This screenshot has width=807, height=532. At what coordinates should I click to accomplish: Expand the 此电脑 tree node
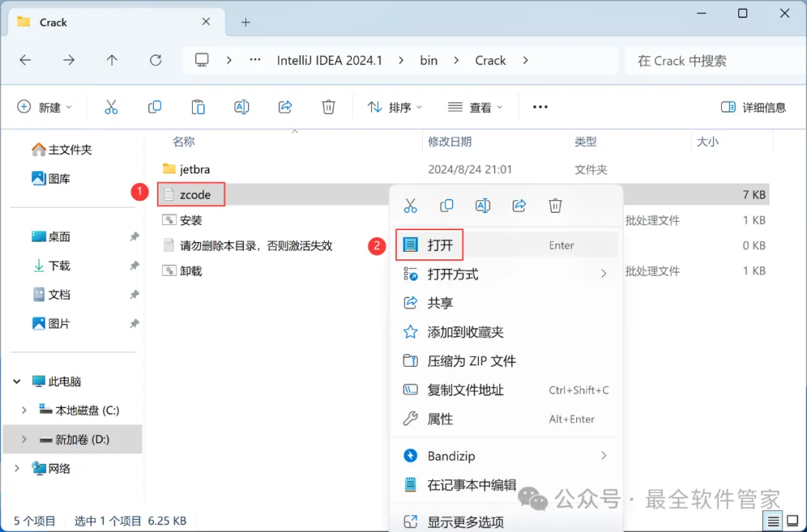pyautogui.click(x=17, y=381)
